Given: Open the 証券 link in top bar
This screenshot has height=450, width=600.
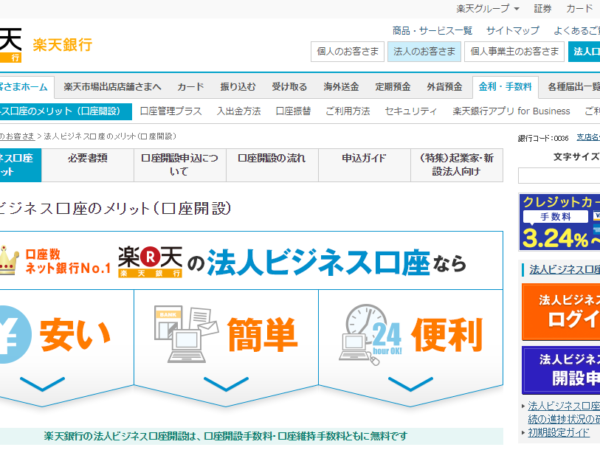Looking at the screenshot, I should click(x=543, y=8).
